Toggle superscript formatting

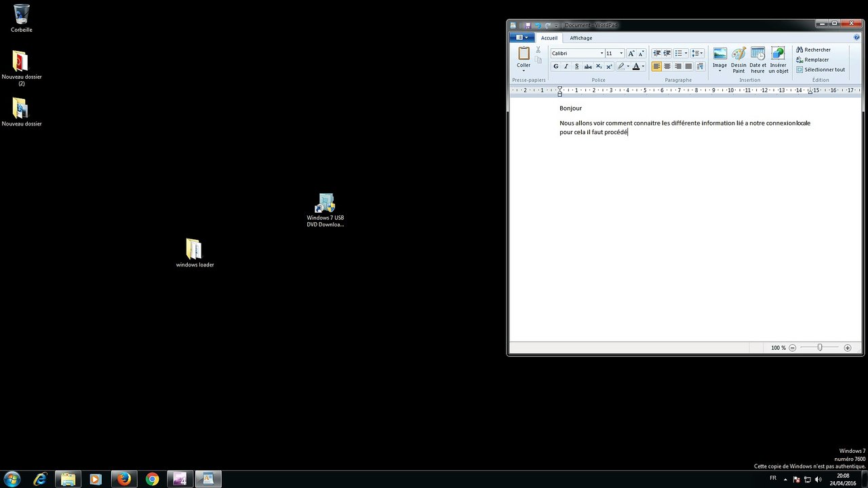click(609, 66)
